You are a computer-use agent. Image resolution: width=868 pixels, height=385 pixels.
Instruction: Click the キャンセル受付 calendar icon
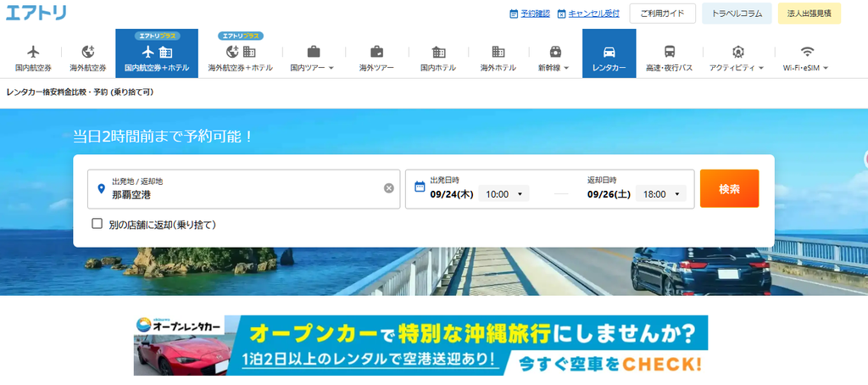coord(561,14)
